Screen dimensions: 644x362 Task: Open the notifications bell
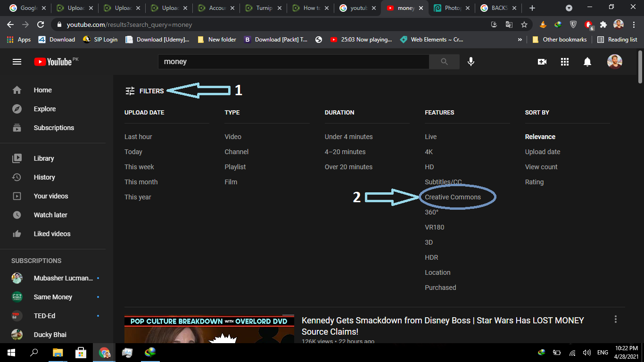pos(587,62)
